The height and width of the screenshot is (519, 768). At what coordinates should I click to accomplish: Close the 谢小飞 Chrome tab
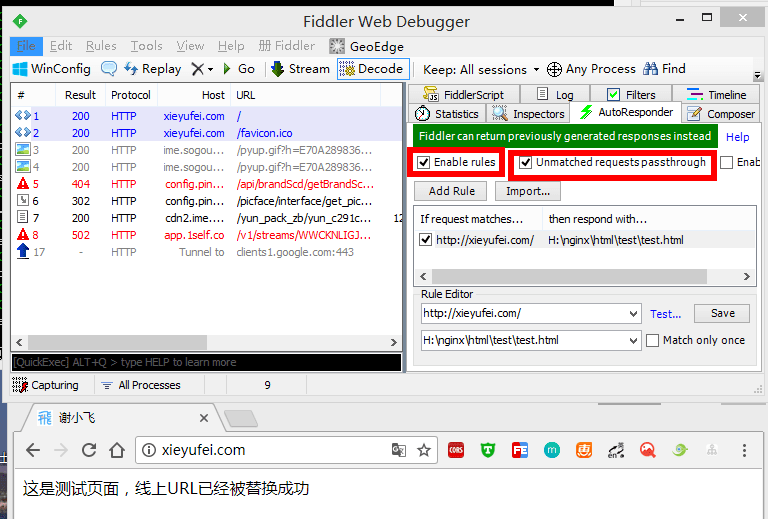pyautogui.click(x=204, y=418)
